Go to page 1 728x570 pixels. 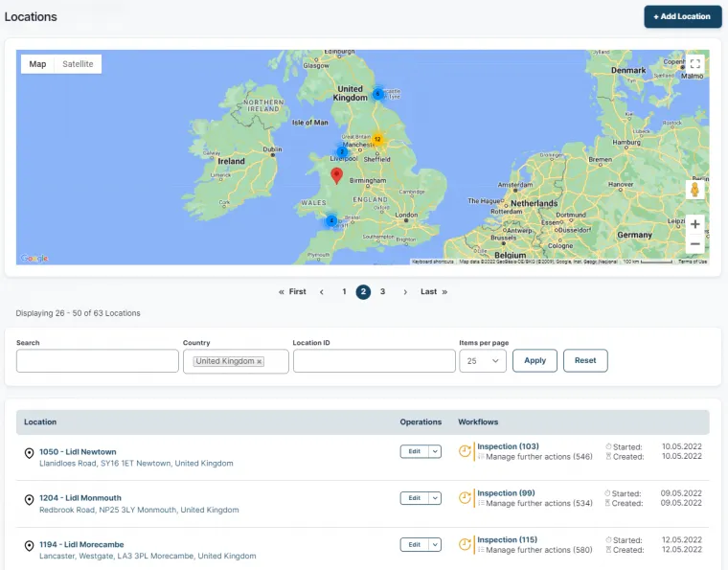pyautogui.click(x=344, y=292)
